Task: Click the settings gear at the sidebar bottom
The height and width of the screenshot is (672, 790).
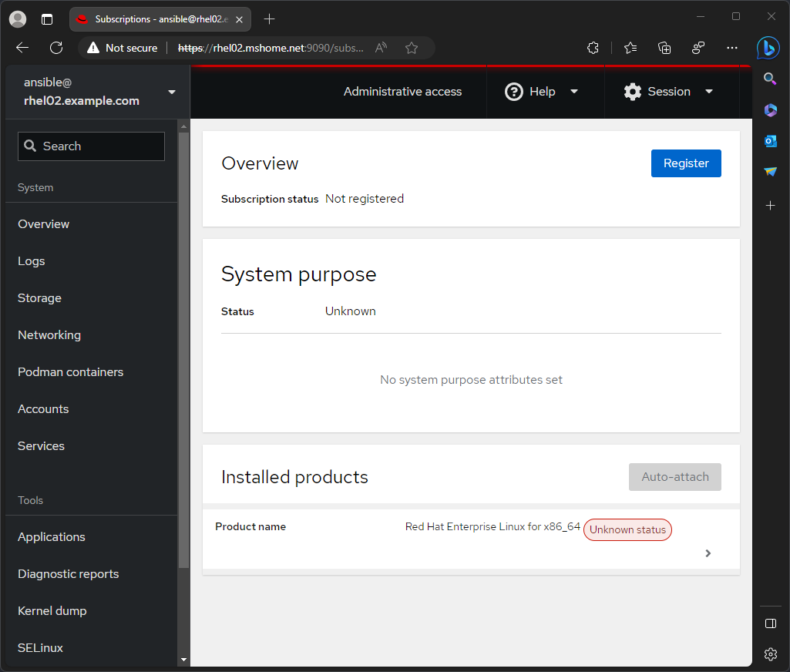Action: click(770, 654)
